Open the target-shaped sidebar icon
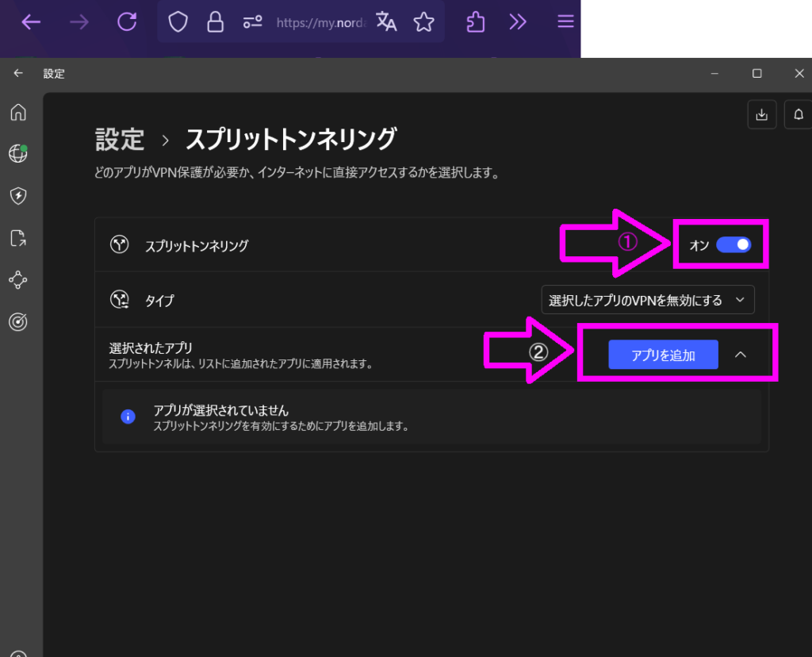The image size is (812, 657). click(18, 322)
